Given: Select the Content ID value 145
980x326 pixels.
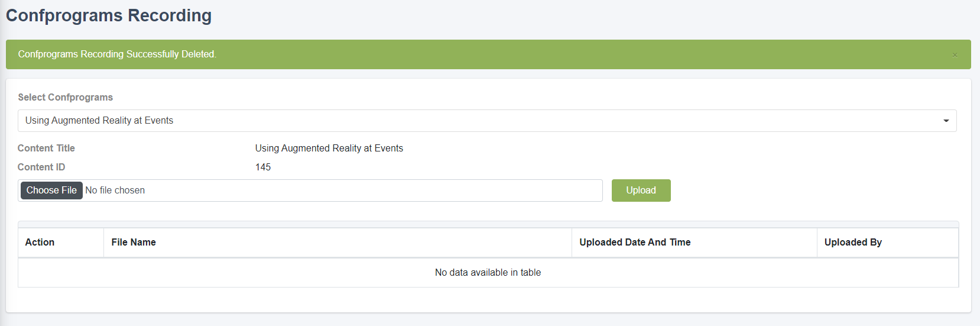Looking at the screenshot, I should click(x=263, y=167).
